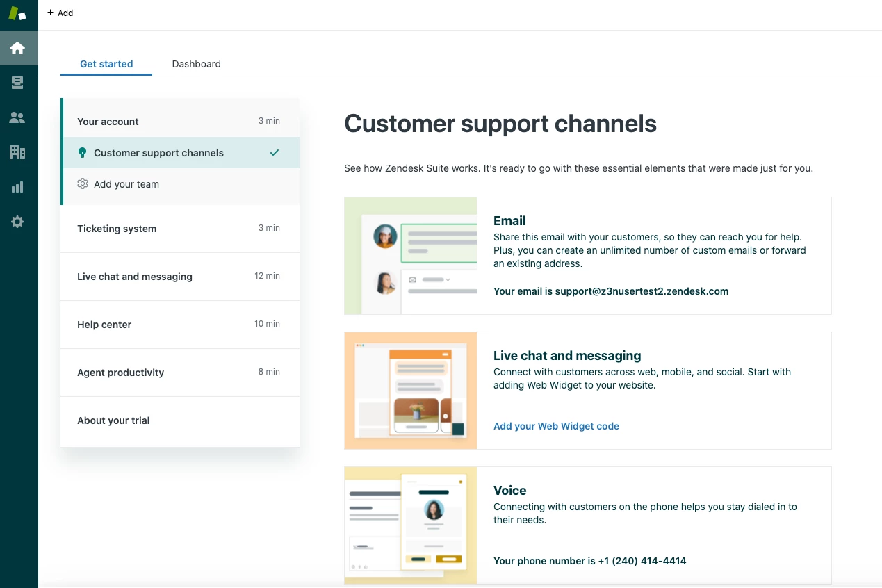Click the checkmark on Customer support channels
Viewport: 882px width, 588px height.
pyautogui.click(x=275, y=152)
